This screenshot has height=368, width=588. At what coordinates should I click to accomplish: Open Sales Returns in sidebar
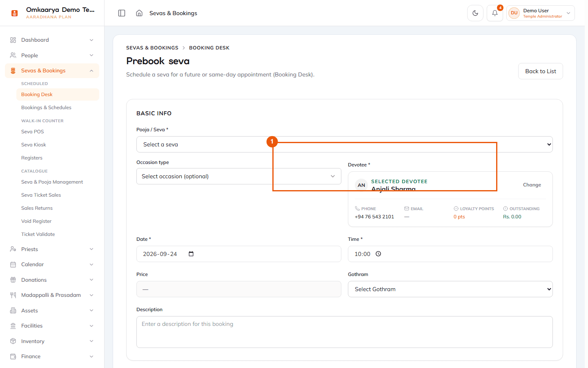click(x=37, y=208)
